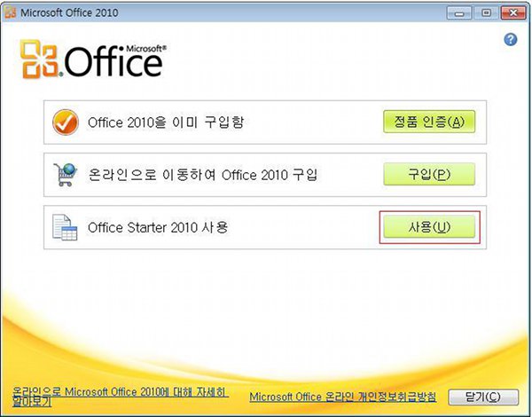Click the small Office icon in title bar
Screen dimensions: 532x417
10,12
